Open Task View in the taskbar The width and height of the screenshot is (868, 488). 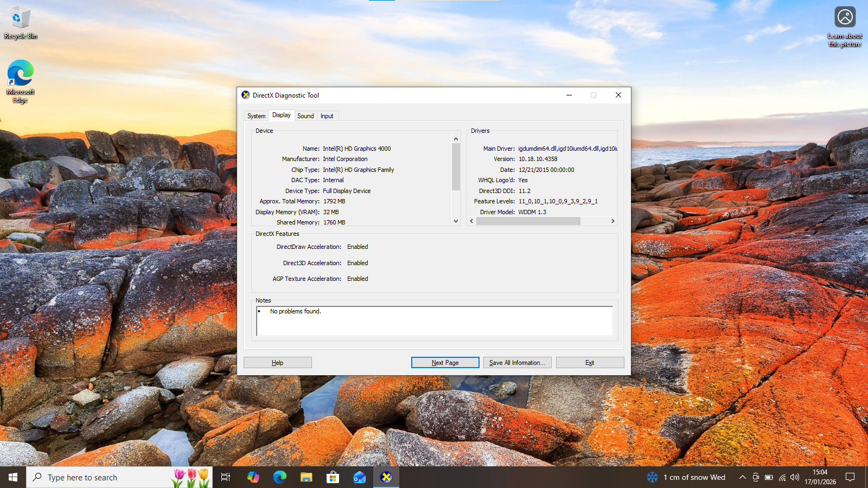[226, 477]
